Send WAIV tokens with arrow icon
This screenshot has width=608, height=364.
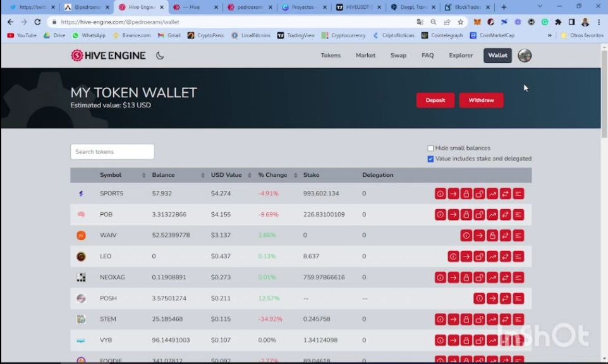click(x=479, y=235)
